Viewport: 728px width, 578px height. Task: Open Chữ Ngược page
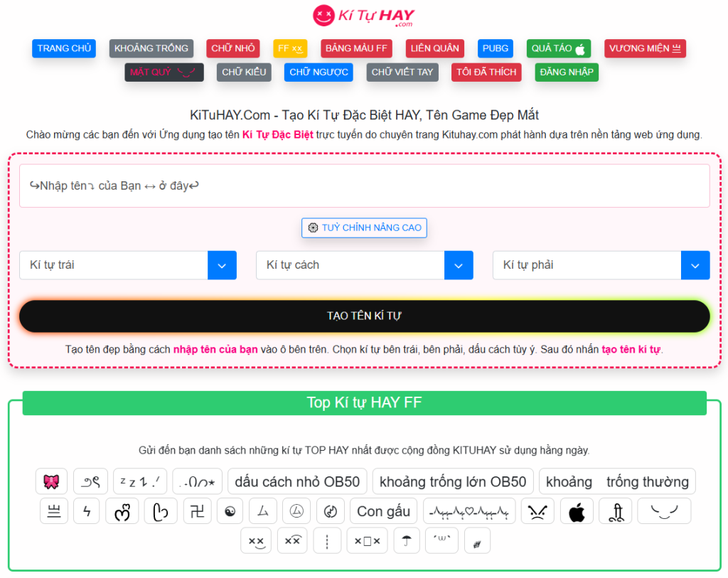(318, 72)
